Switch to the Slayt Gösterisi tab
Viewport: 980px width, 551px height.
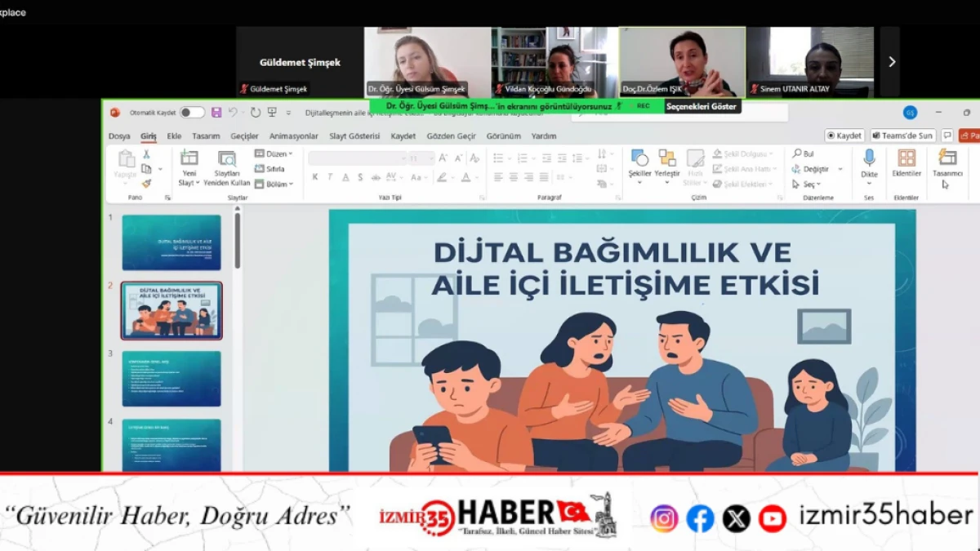[x=354, y=136]
